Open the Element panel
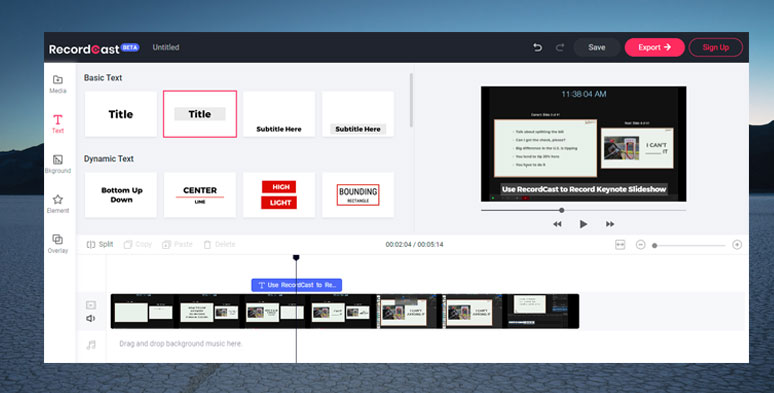Image resolution: width=774 pixels, height=393 pixels. [x=58, y=204]
